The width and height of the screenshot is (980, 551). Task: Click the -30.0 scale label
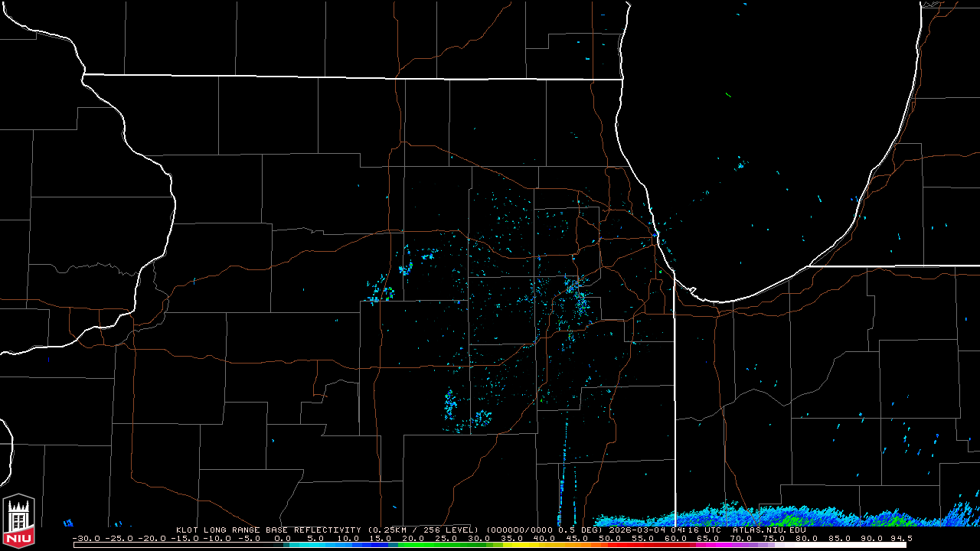pyautogui.click(x=85, y=539)
